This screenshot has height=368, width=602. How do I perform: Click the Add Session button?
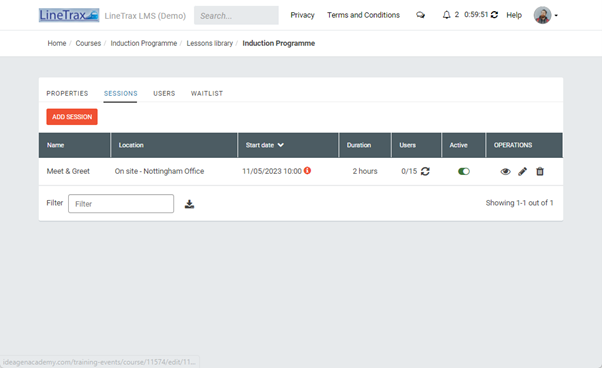[x=72, y=117]
